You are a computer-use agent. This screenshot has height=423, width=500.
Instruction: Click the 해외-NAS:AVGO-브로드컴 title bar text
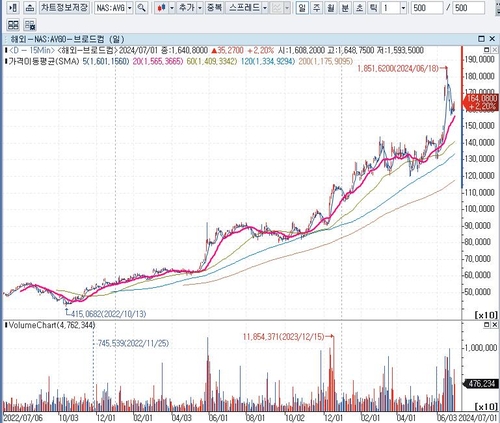67,39
